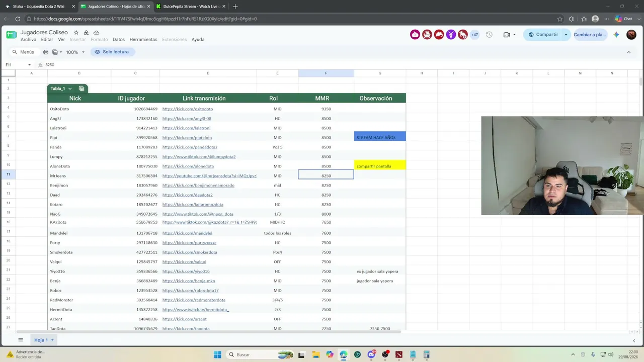
Task: Start a meeting with the camera icon
Action: pos(507,35)
